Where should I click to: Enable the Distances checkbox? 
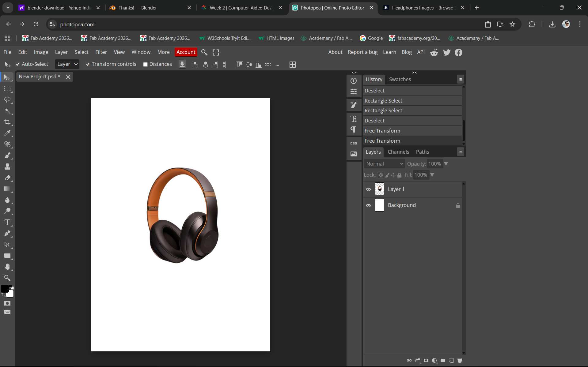[146, 64]
